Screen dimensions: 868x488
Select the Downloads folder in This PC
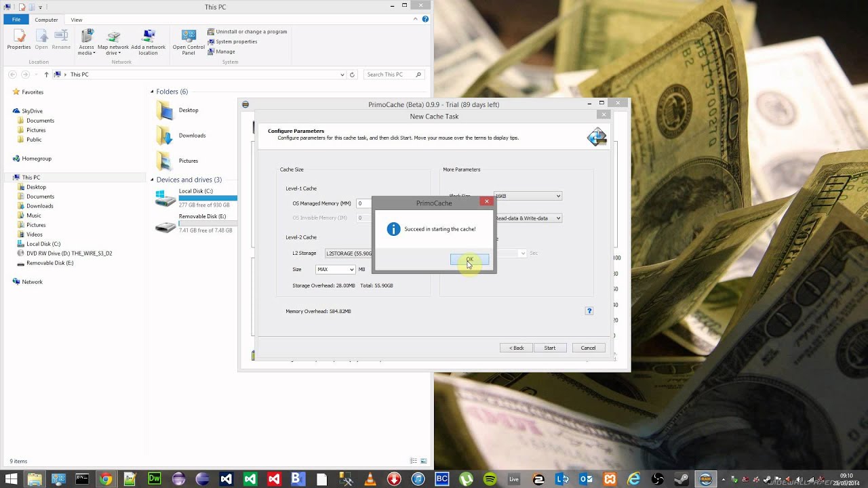[181, 136]
